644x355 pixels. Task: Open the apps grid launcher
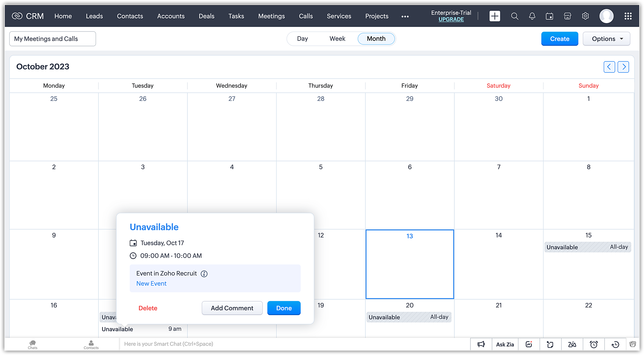pos(628,16)
